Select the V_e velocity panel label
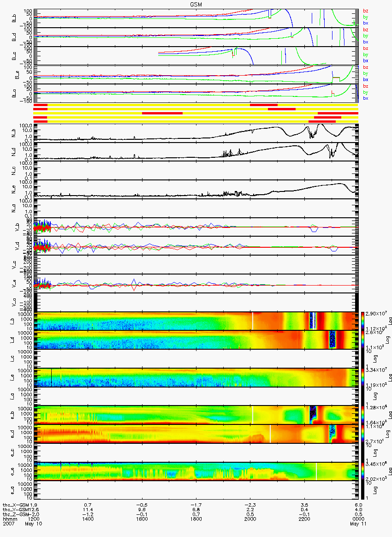The height and width of the screenshot is (537, 392). point(14,284)
